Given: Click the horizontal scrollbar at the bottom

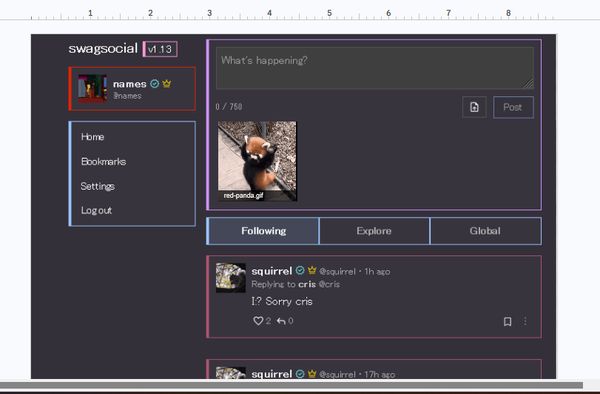Looking at the screenshot, I should coord(291,385).
